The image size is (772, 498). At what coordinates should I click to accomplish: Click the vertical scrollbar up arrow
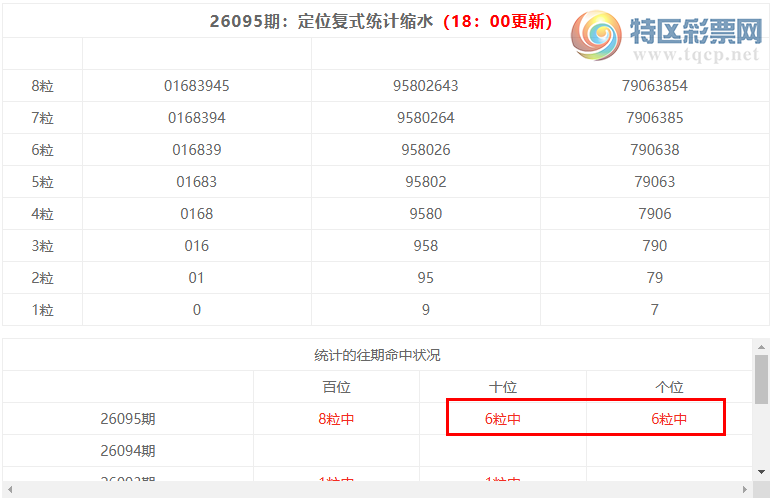(x=761, y=347)
